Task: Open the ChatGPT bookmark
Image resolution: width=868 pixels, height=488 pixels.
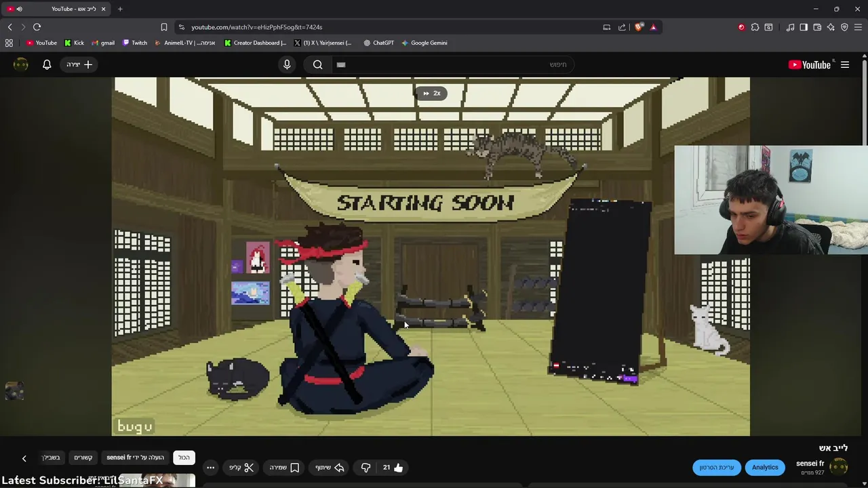Action: 378,43
